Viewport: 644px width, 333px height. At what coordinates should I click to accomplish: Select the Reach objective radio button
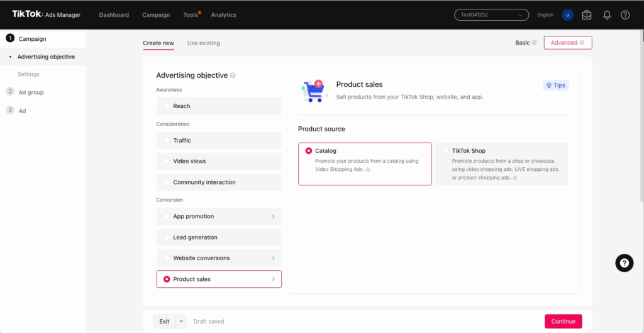point(167,106)
